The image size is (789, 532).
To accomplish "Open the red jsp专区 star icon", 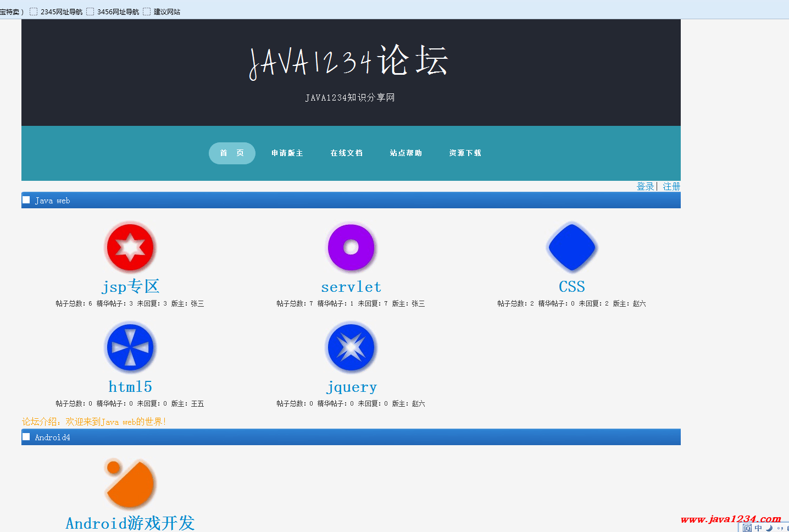I will 130,247.
